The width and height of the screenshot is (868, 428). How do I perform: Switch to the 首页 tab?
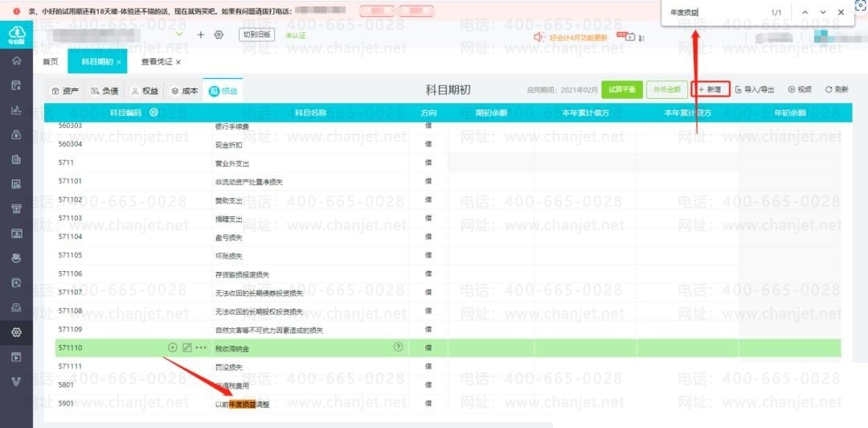pos(51,61)
